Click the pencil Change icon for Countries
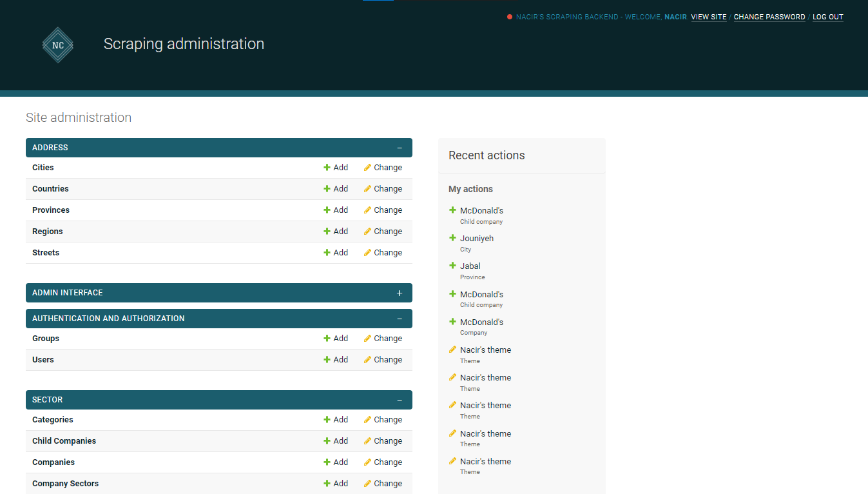Viewport: 868px width, 494px height. 366,188
